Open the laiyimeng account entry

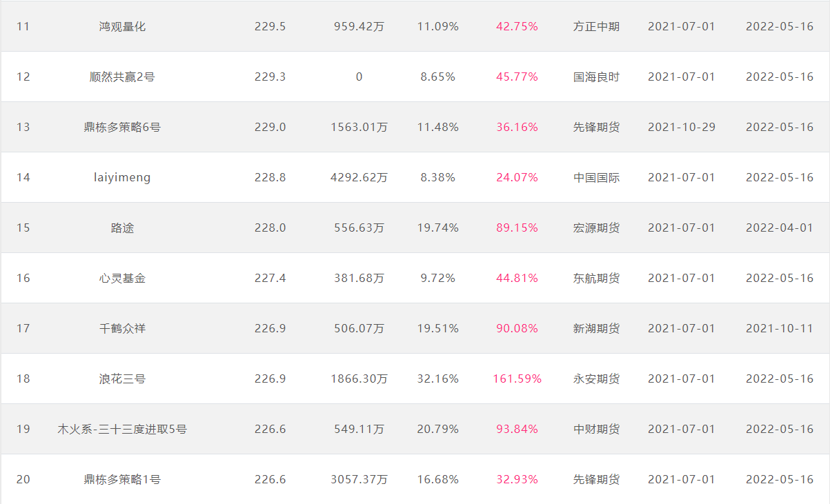122,178
